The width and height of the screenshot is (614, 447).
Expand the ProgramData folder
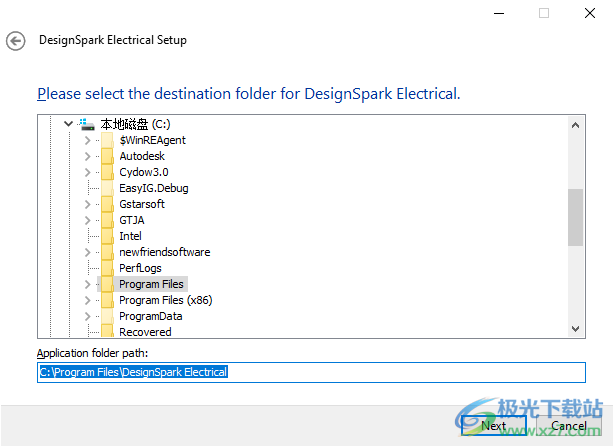[x=88, y=316]
